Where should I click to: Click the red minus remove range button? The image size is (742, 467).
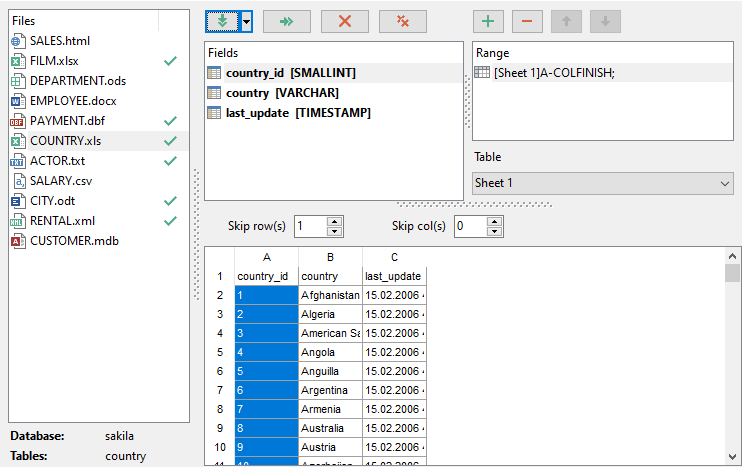coord(527,21)
